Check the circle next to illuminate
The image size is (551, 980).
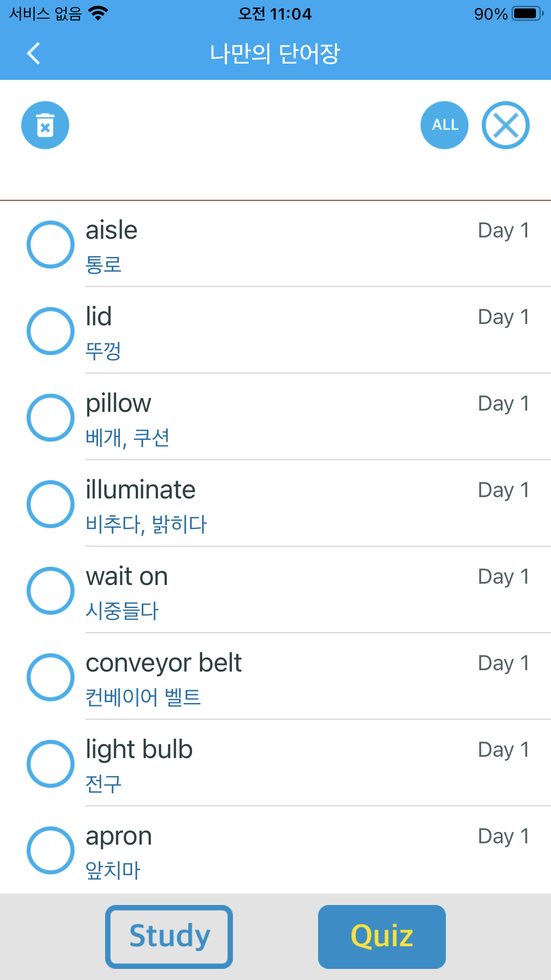51,504
